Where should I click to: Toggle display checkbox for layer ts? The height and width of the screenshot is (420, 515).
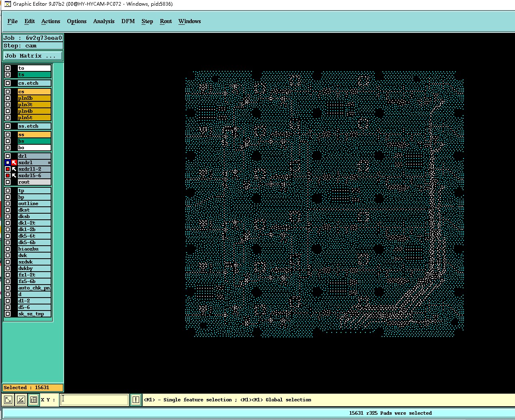[x=8, y=75]
